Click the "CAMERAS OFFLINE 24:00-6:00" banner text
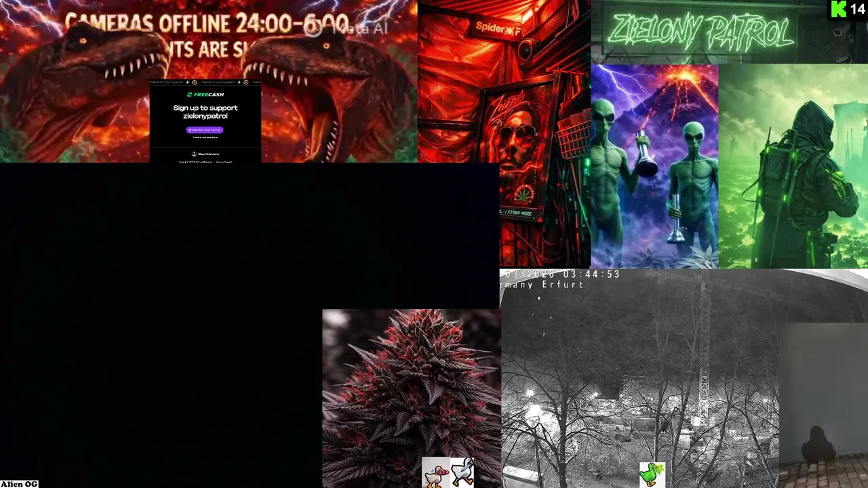Image resolution: width=868 pixels, height=488 pixels. 207,24
